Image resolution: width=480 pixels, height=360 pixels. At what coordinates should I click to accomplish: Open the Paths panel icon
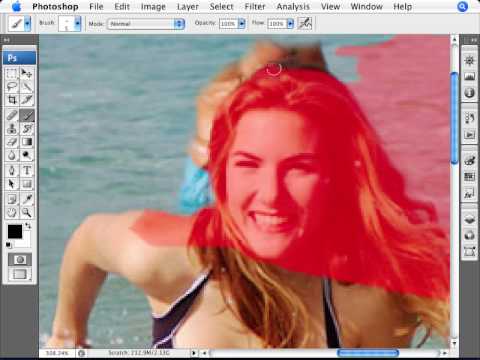coord(469,251)
